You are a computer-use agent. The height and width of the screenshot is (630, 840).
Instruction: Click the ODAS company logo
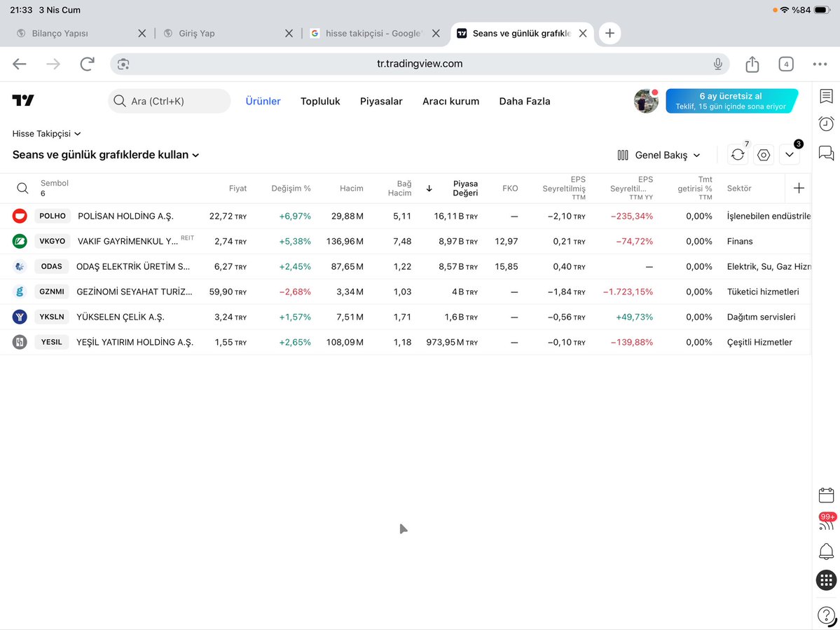coord(20,266)
